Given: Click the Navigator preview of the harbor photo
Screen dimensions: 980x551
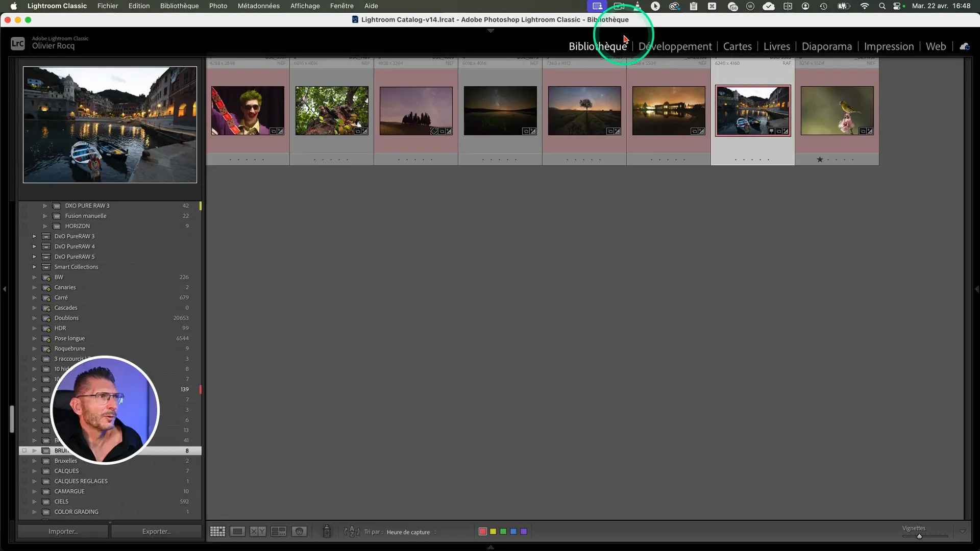Looking at the screenshot, I should [110, 124].
